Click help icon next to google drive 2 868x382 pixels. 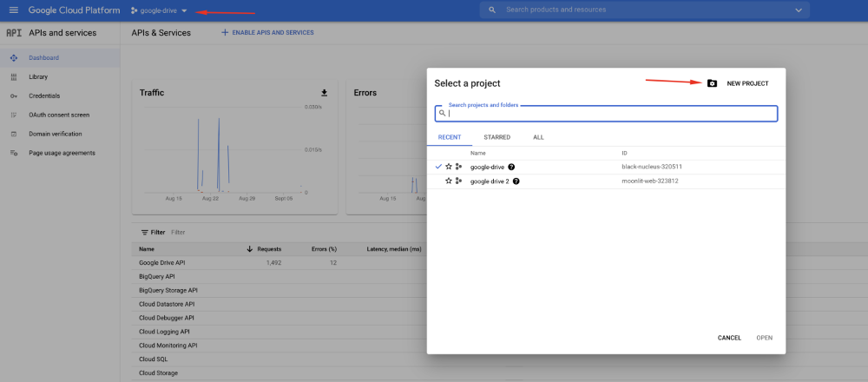[516, 181]
